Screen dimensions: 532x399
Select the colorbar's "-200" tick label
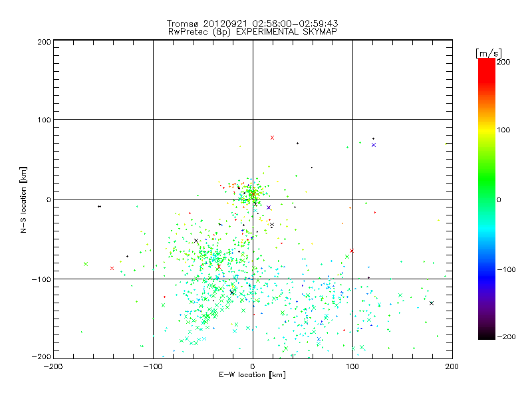point(506,336)
